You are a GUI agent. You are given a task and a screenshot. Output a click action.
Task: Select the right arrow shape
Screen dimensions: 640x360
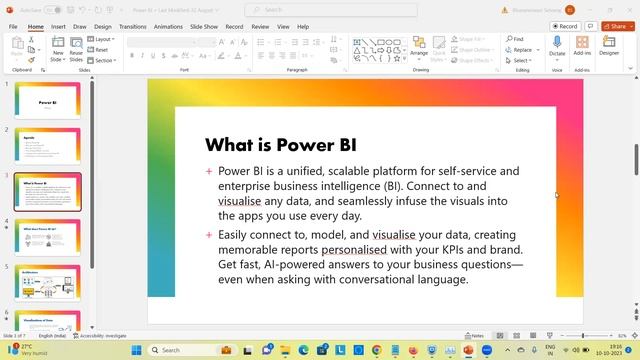[381, 50]
